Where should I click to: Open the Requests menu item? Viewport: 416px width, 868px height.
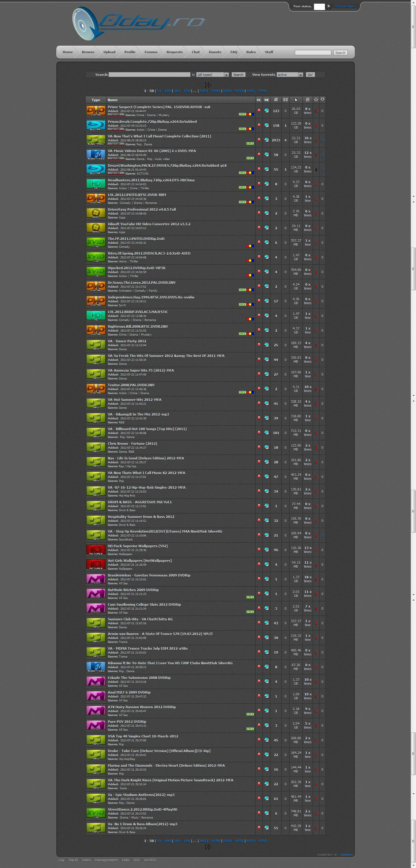(174, 52)
